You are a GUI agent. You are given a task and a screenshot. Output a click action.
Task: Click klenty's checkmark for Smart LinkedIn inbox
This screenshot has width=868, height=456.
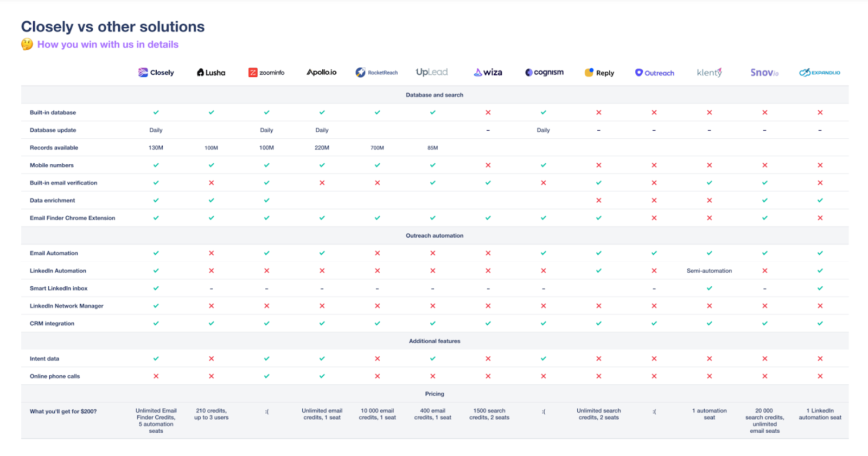(710, 288)
